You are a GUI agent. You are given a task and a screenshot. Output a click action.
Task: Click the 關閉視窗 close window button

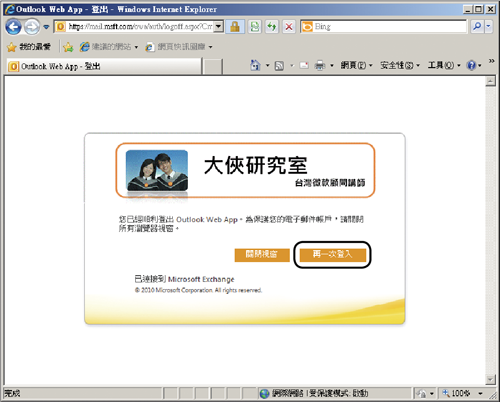262,254
